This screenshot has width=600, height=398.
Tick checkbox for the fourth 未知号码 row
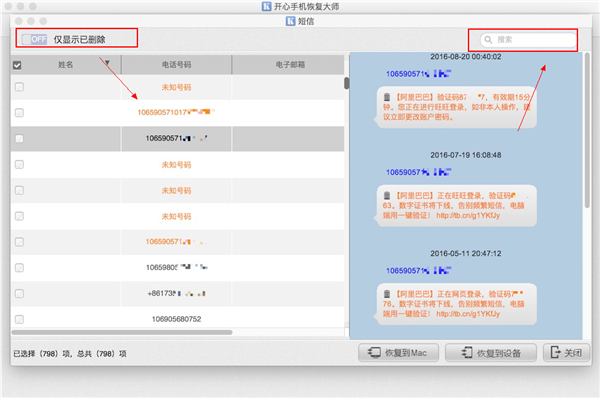(19, 216)
